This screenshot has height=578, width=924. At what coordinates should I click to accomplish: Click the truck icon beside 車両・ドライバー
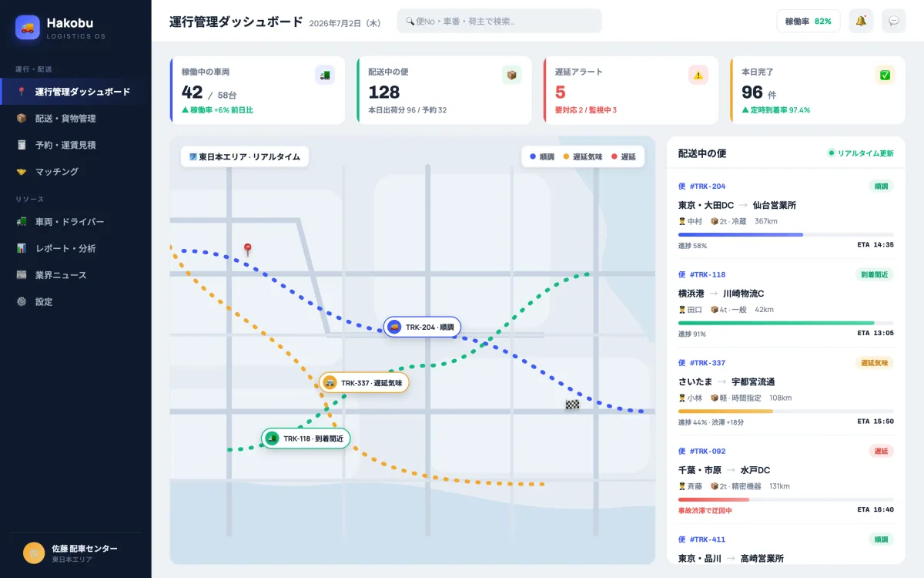pyautogui.click(x=22, y=222)
